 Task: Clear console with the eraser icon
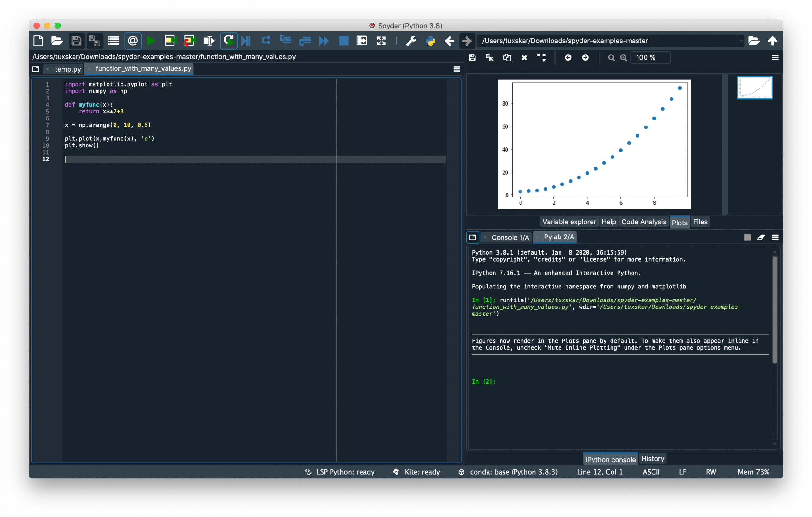761,237
